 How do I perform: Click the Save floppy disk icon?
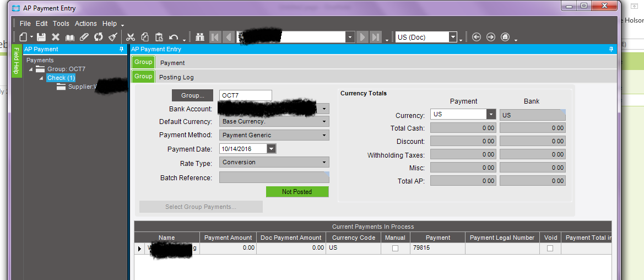pyautogui.click(x=41, y=37)
